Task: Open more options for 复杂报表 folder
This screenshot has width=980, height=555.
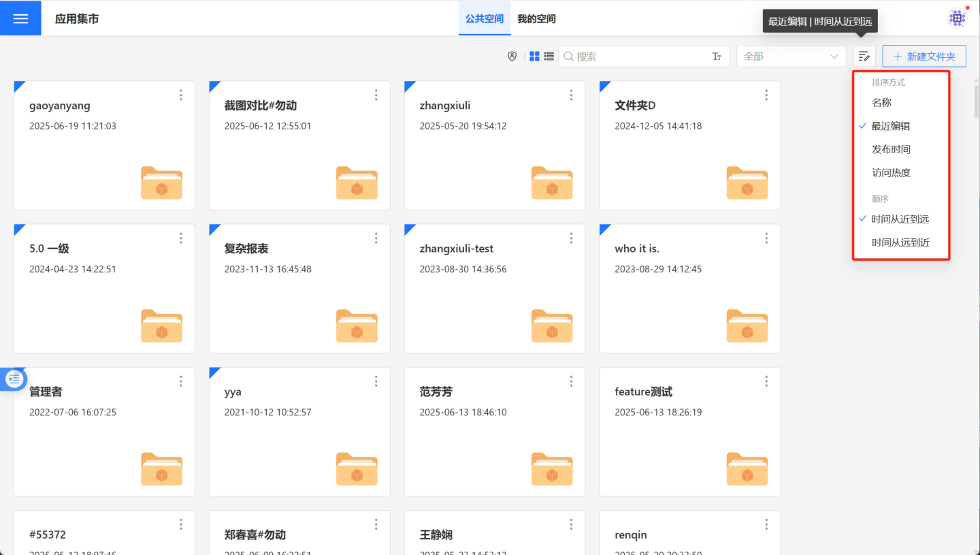Action: click(x=376, y=238)
